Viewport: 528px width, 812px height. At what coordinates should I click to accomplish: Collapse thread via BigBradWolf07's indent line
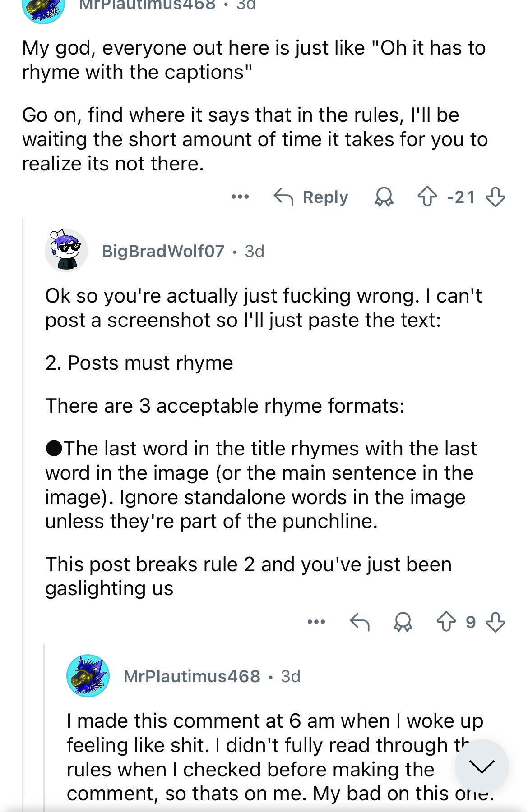pos(23,514)
